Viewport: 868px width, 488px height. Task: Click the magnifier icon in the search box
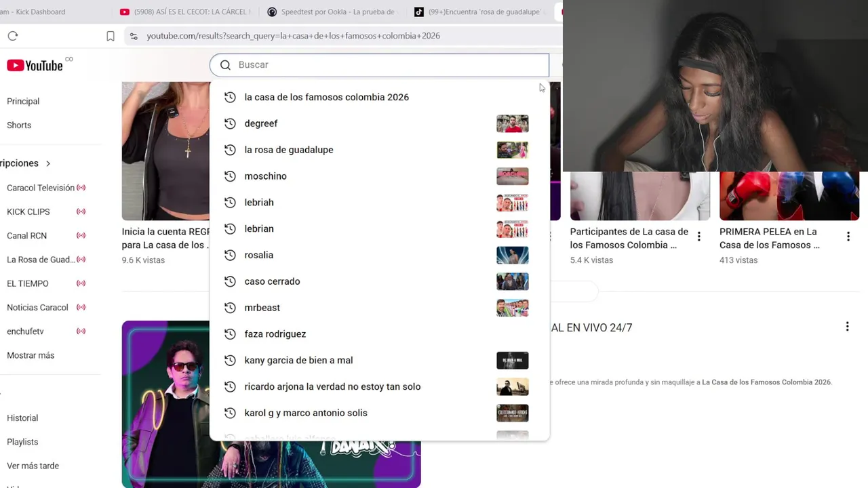point(225,65)
